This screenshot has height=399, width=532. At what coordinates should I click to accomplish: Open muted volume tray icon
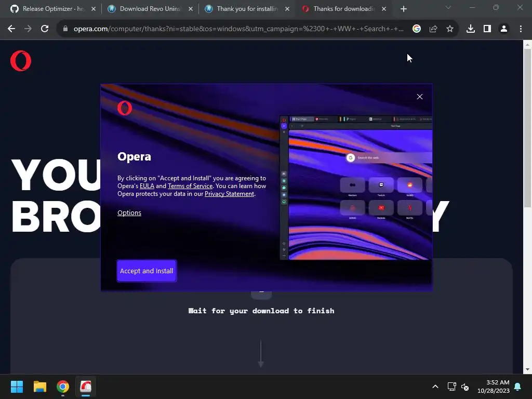465,387
